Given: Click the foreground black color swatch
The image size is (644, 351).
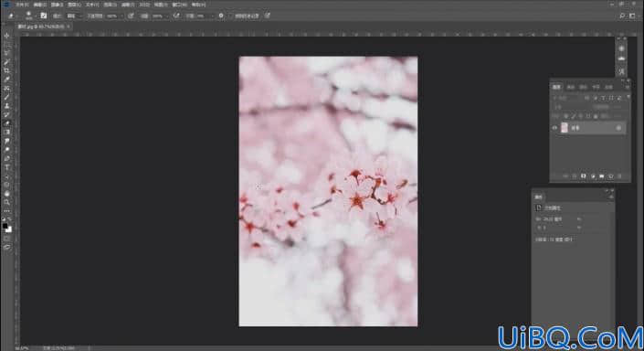Looking at the screenshot, I should (5, 226).
